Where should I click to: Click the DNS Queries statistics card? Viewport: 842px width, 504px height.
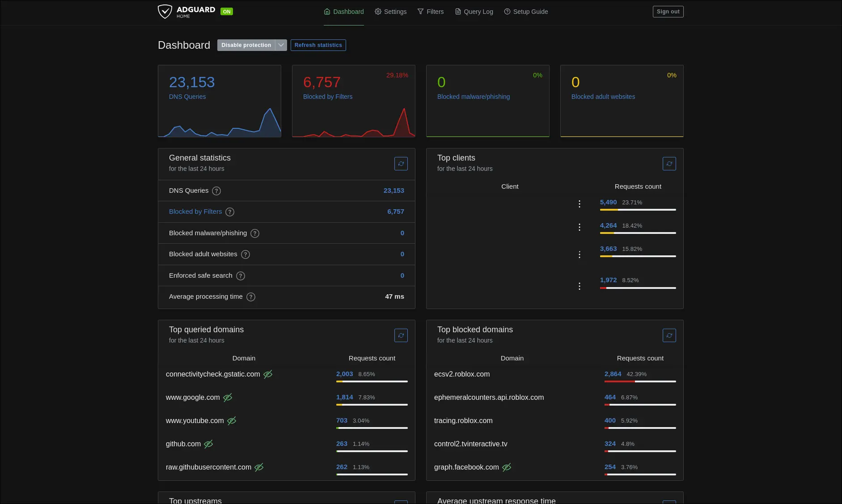(219, 101)
